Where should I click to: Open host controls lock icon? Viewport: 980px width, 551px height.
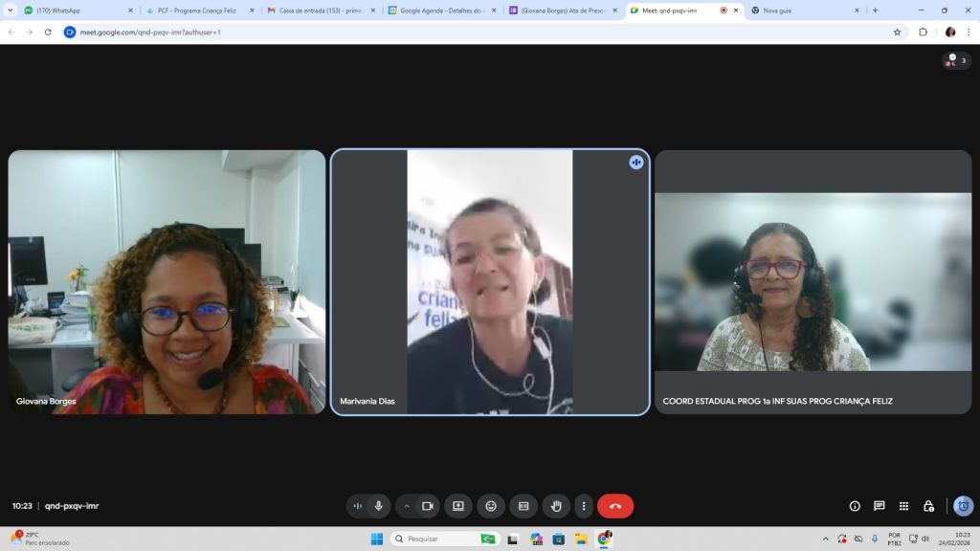click(x=928, y=506)
